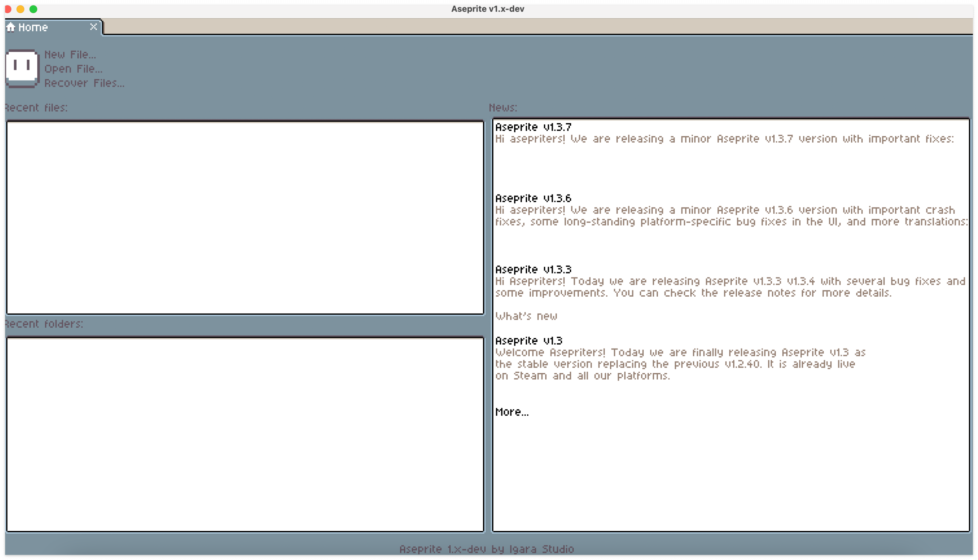Click the What's new text
This screenshot has width=978, height=560.
526,316
